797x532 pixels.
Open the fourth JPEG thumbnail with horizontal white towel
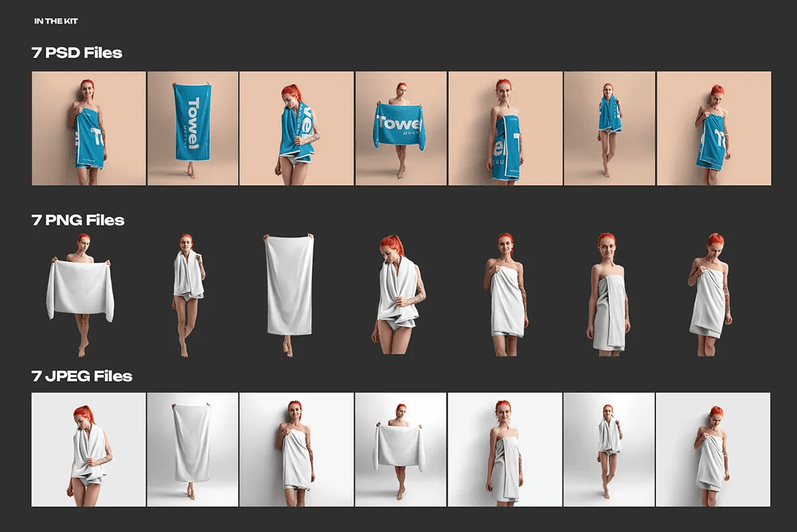point(401,450)
